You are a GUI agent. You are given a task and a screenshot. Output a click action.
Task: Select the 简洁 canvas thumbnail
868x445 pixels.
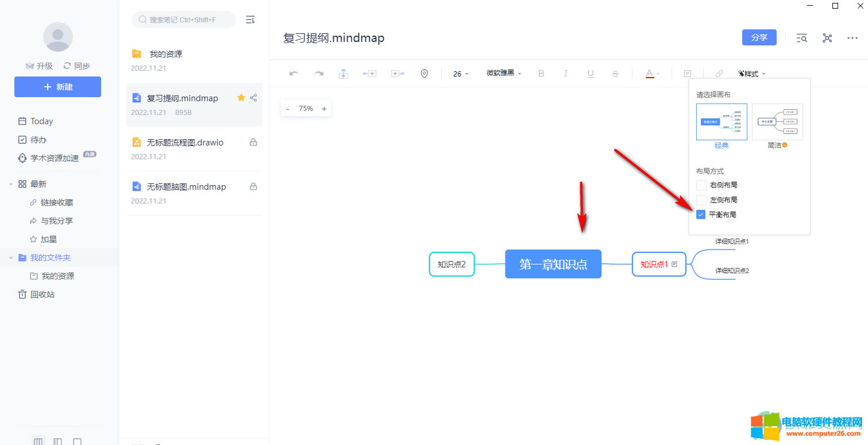777,122
